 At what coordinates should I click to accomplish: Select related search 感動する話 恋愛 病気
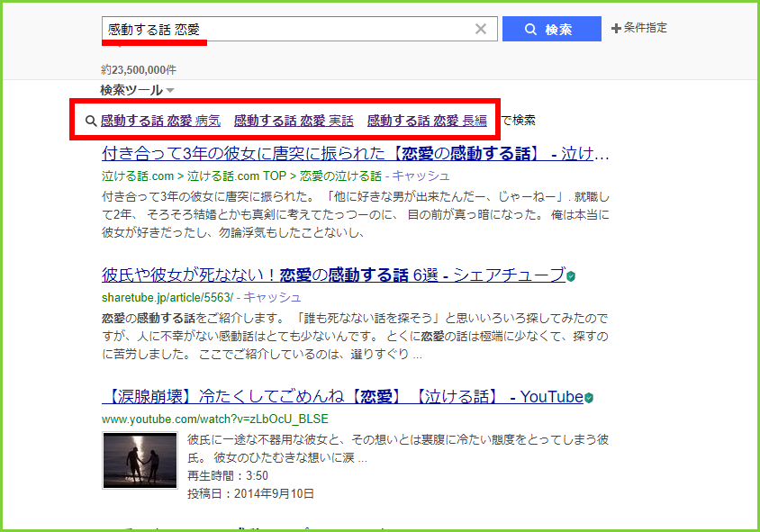(x=160, y=121)
